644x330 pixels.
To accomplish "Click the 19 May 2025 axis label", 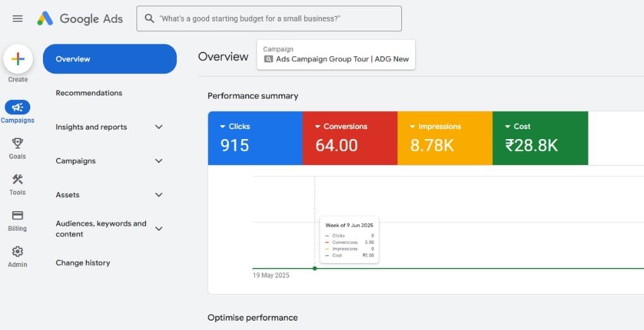I will pos(271,276).
